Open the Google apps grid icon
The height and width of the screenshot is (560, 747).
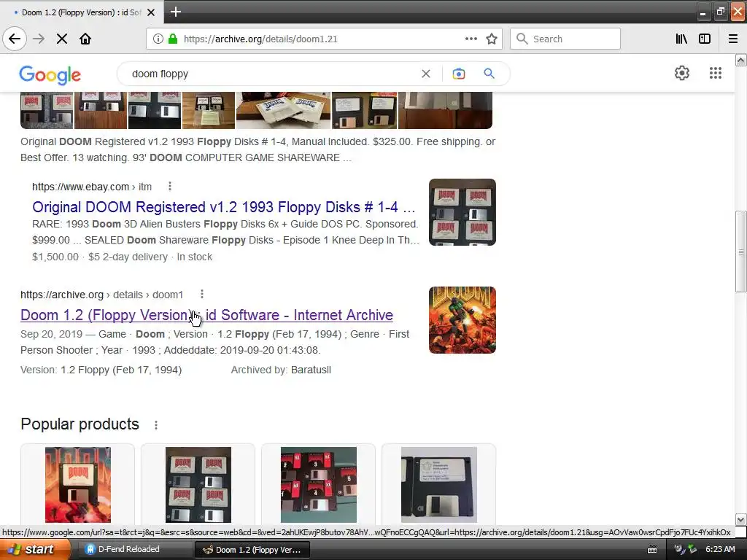point(715,73)
